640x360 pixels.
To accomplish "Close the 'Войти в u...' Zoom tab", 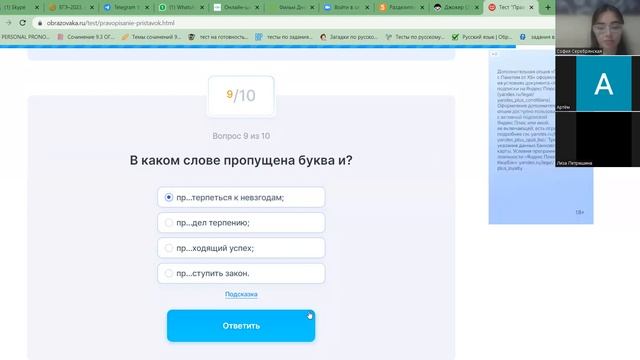I will pyautogui.click(x=367, y=7).
